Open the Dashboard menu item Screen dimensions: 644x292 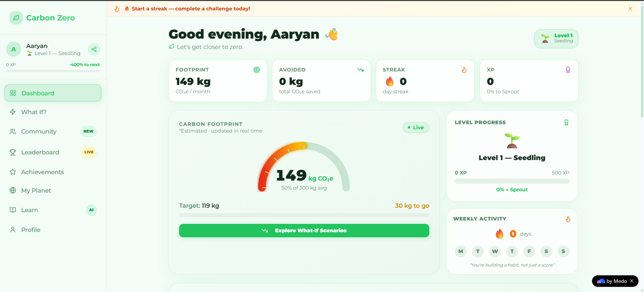point(53,93)
